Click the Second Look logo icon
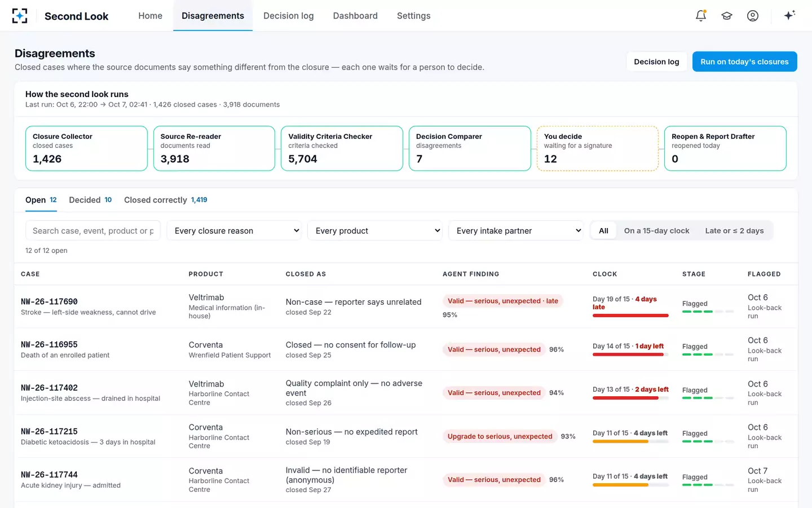 point(20,16)
